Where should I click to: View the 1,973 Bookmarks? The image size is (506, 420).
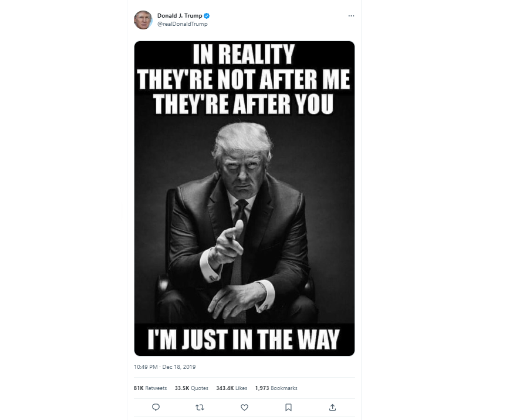coord(276,388)
